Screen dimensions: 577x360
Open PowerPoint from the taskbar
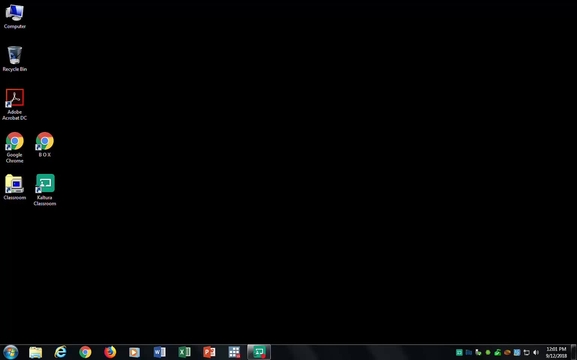click(x=209, y=352)
